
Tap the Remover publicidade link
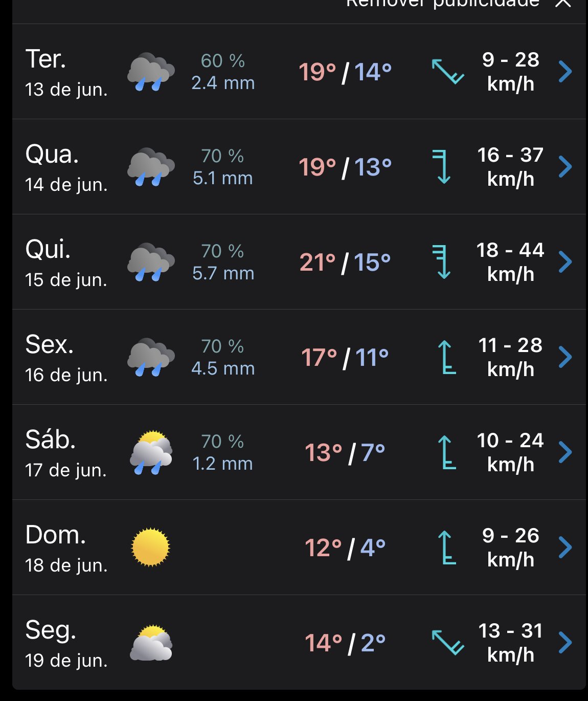coord(443,3)
